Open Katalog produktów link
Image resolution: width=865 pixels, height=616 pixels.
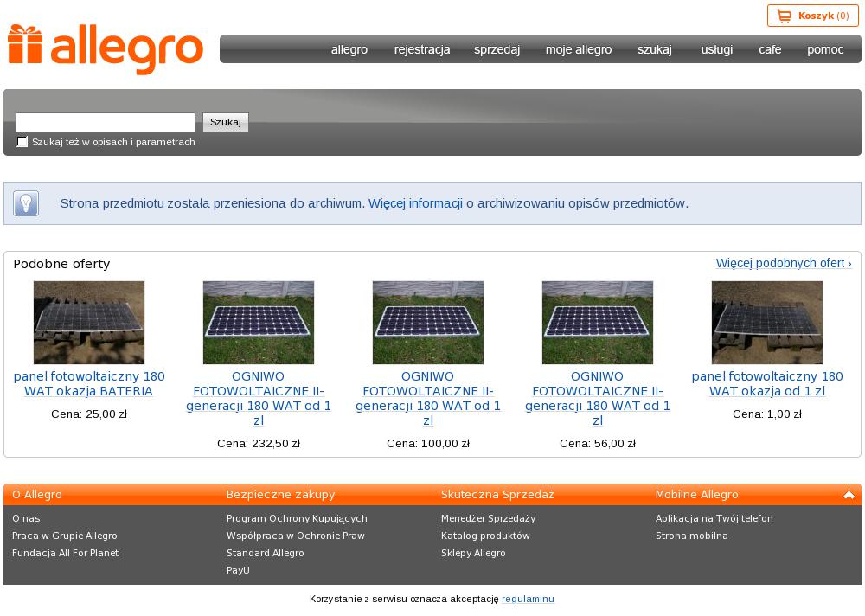coord(485,536)
